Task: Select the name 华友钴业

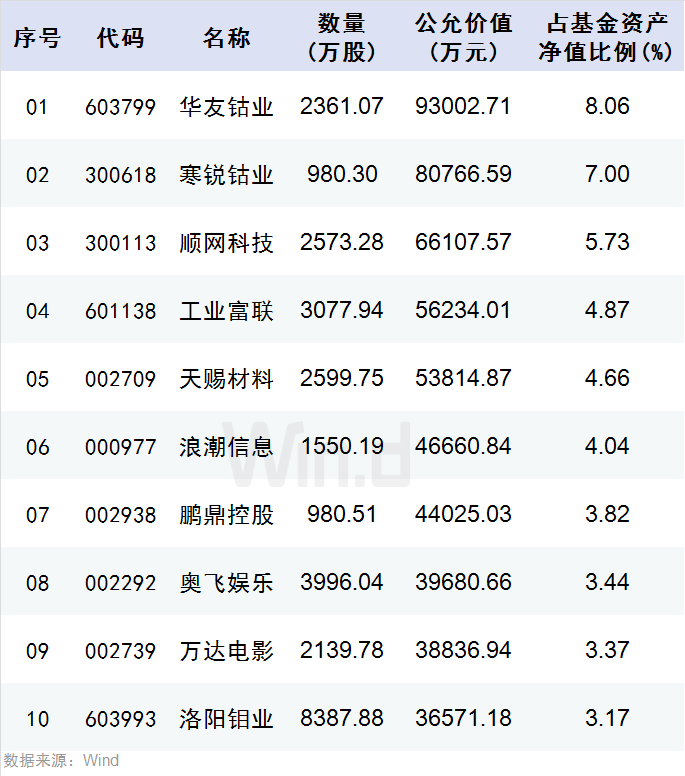Action: point(226,107)
